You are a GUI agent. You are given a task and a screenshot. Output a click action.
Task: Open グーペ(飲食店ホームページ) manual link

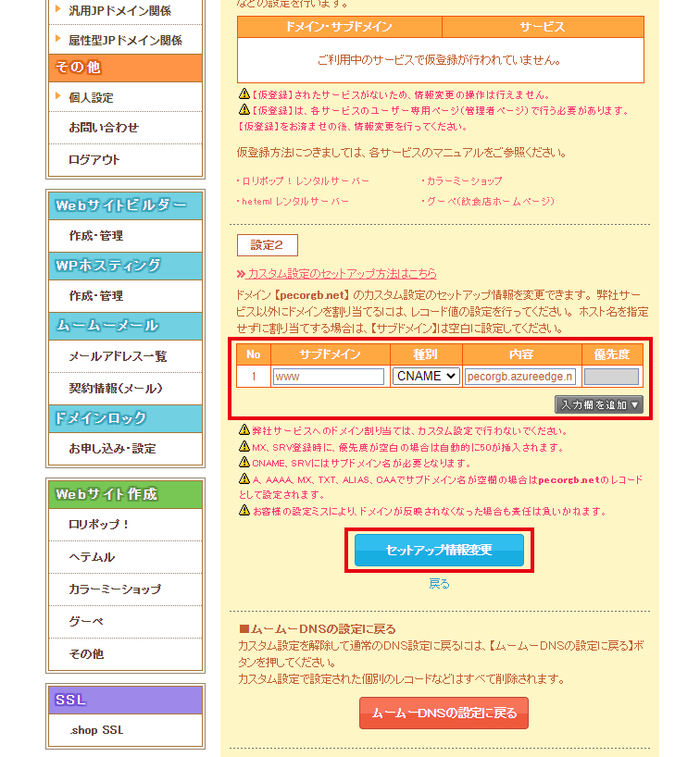(490, 201)
